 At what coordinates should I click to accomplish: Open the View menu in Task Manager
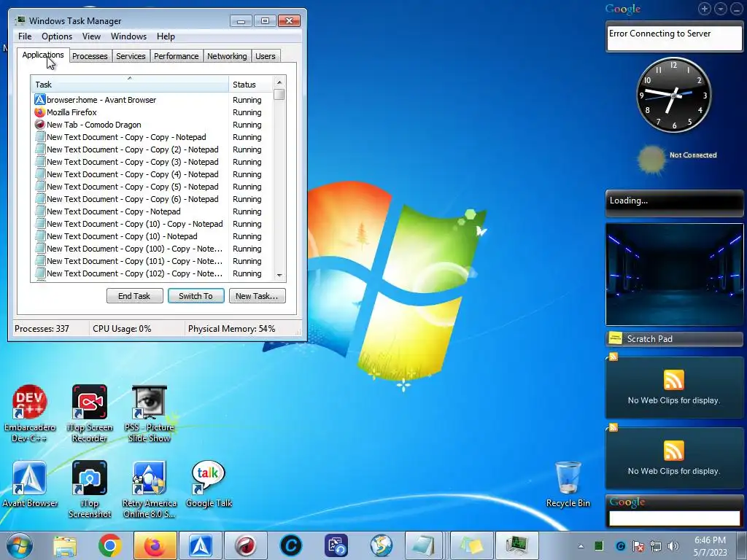tap(91, 36)
